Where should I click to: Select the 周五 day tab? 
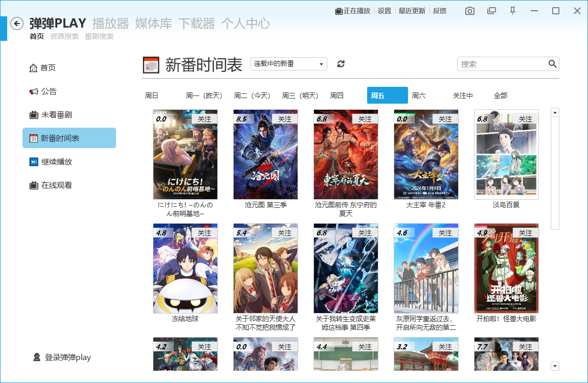click(388, 95)
